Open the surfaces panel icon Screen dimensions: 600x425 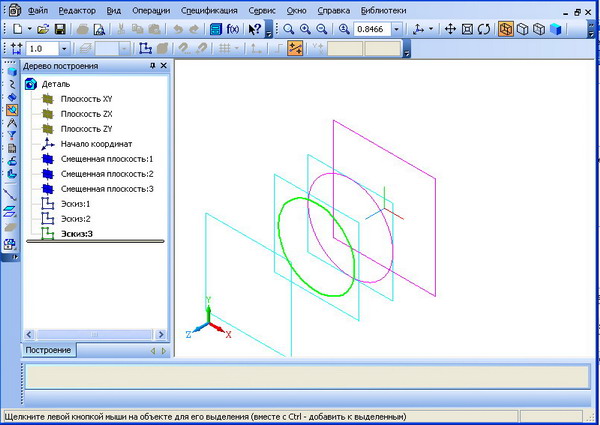[x=12, y=97]
